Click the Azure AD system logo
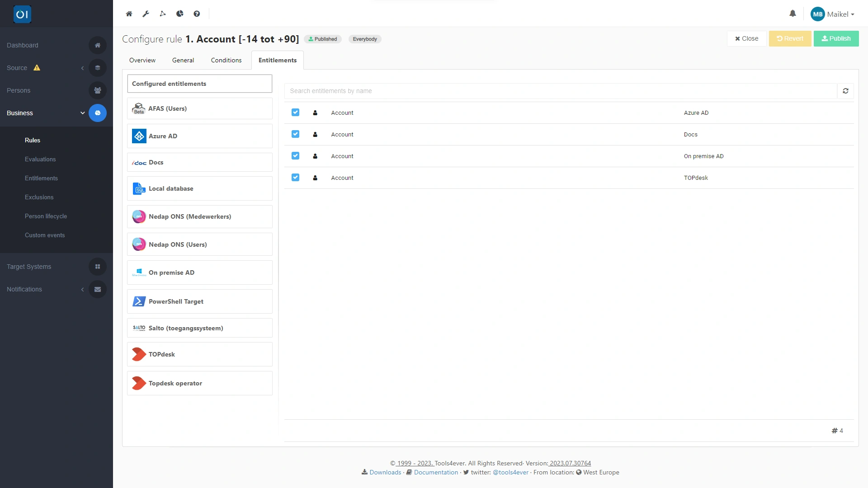Image resolution: width=868 pixels, height=488 pixels. (x=139, y=136)
